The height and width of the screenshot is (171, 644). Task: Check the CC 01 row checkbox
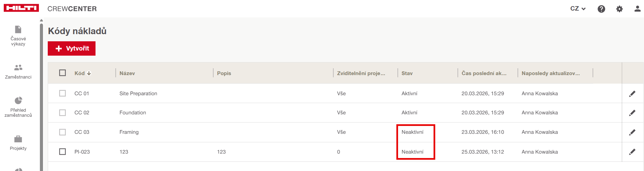click(62, 93)
